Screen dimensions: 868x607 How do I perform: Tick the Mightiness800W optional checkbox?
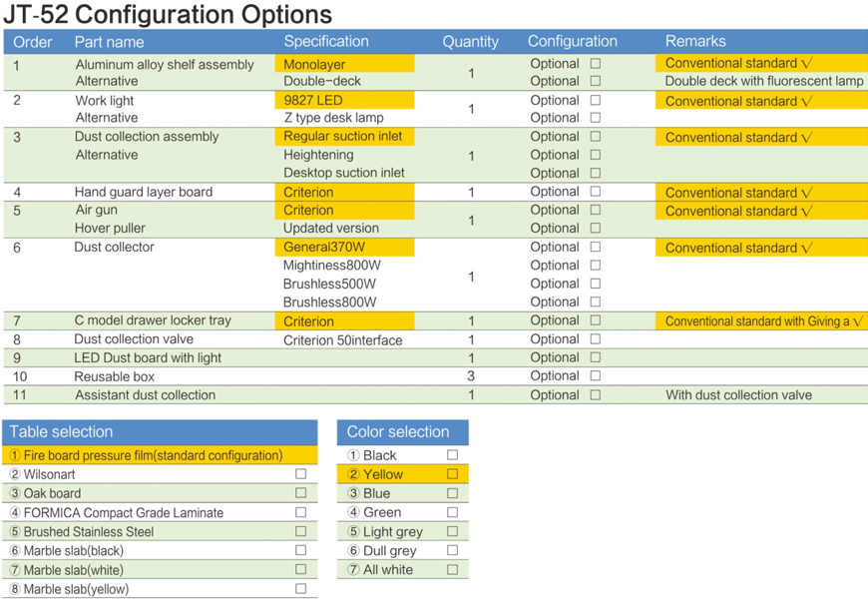[596, 266]
